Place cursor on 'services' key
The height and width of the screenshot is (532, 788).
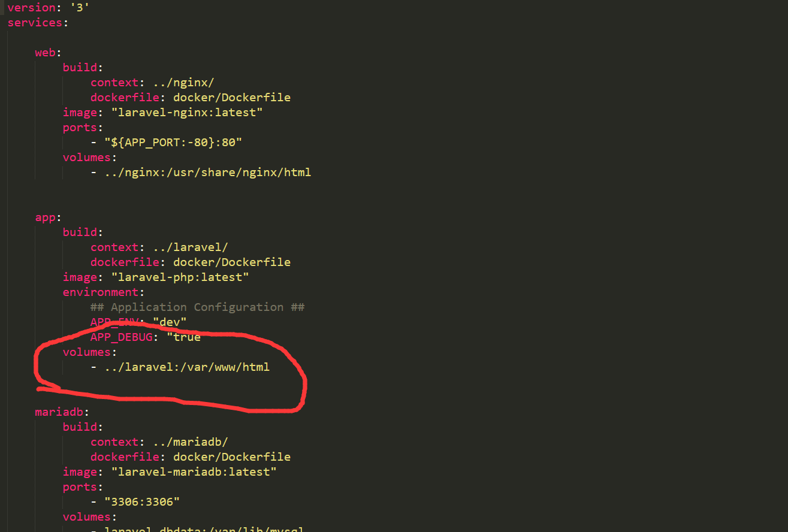pos(35,23)
